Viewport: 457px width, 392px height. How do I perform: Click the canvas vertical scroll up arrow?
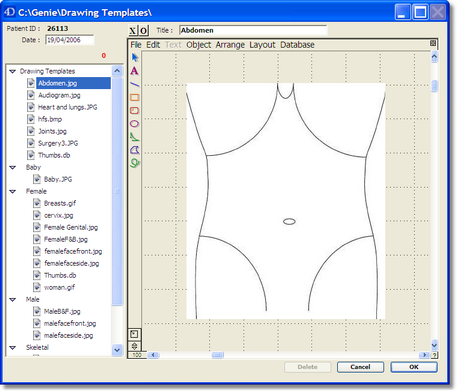pos(434,56)
